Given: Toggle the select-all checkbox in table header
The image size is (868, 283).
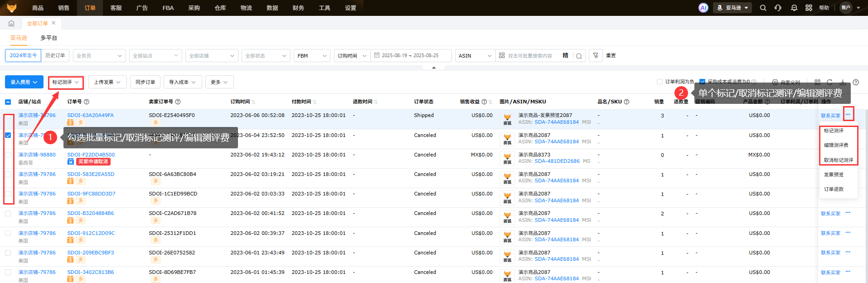Looking at the screenshot, I should (8, 102).
